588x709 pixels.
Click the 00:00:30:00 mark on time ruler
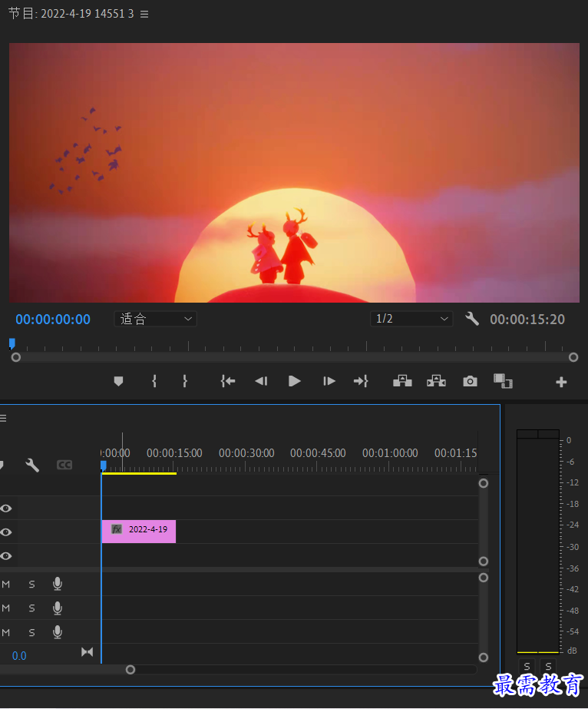coord(246,453)
